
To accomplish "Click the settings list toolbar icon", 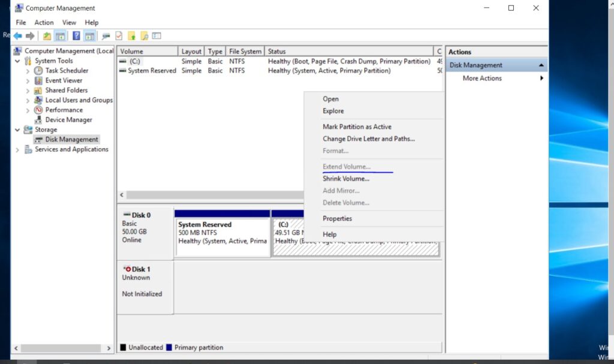I will pos(156,36).
